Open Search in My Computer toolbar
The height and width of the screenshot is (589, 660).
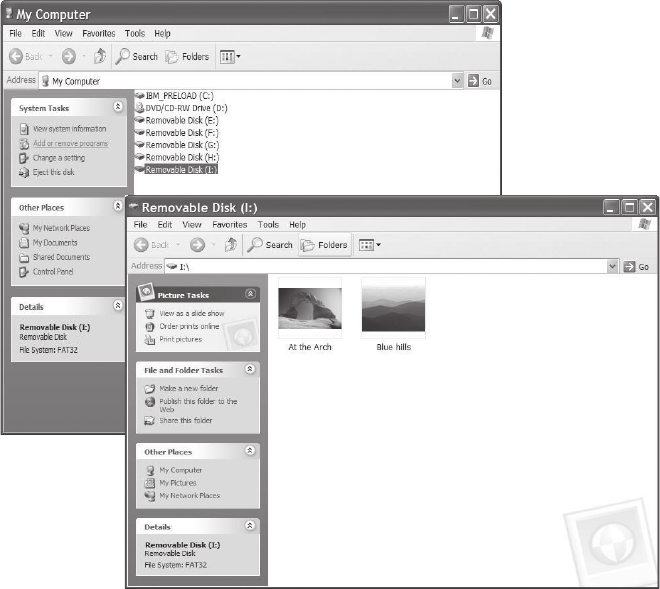coord(137,56)
